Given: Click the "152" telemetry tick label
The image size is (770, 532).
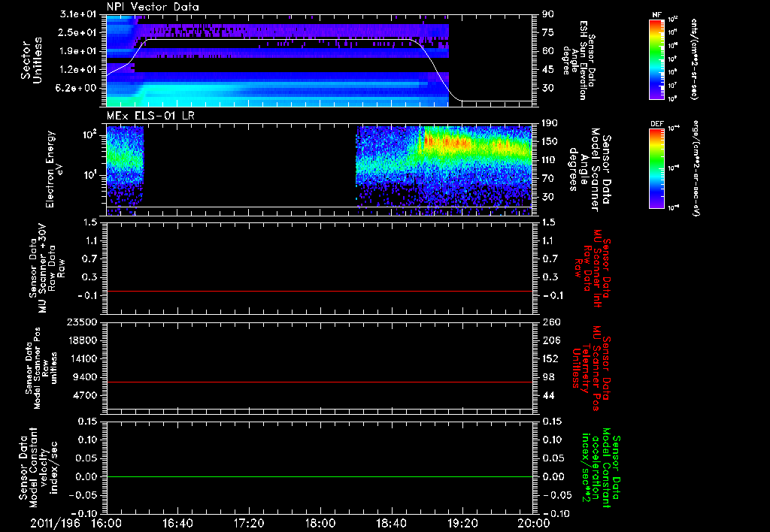Looking at the screenshot, I should coord(550,358).
